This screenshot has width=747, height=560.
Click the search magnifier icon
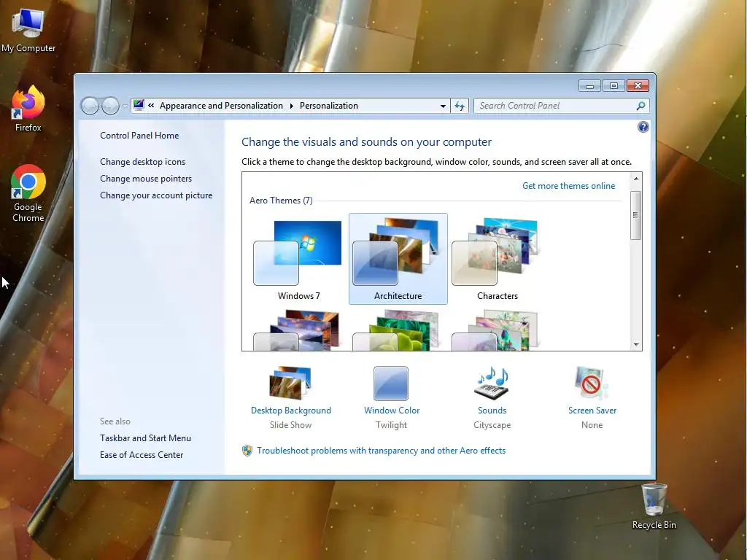coord(640,106)
